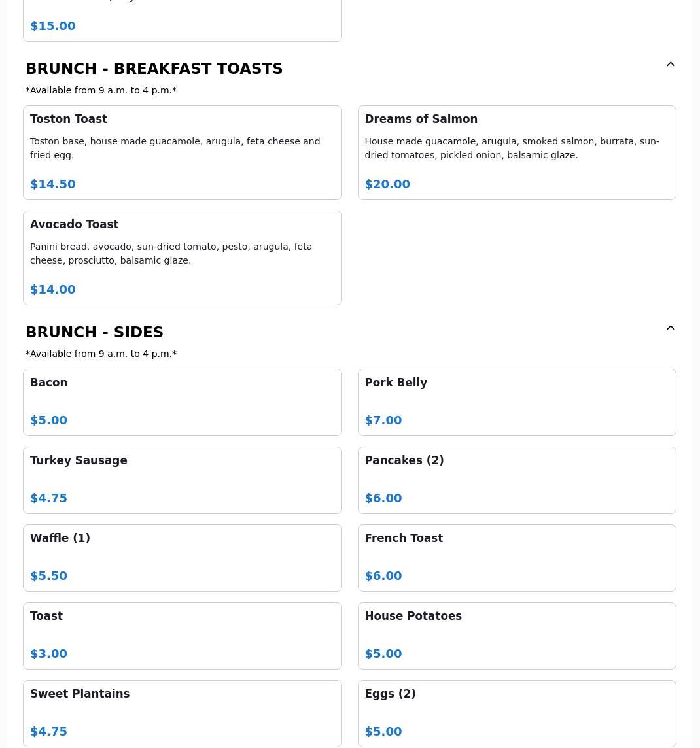Click the Brunch - Sides heading

(x=94, y=332)
